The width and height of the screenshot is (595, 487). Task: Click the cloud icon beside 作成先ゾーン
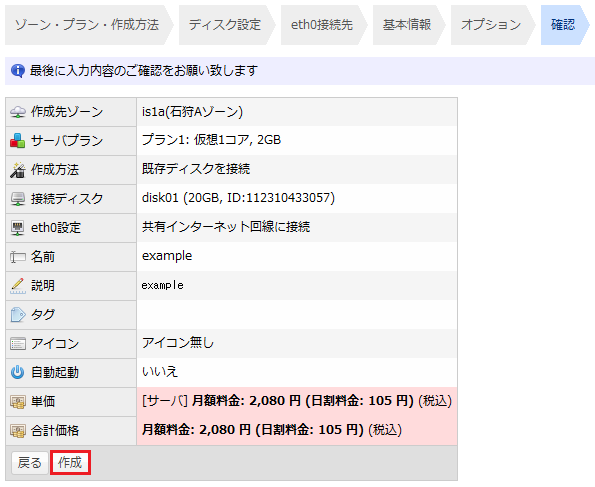tap(18, 112)
